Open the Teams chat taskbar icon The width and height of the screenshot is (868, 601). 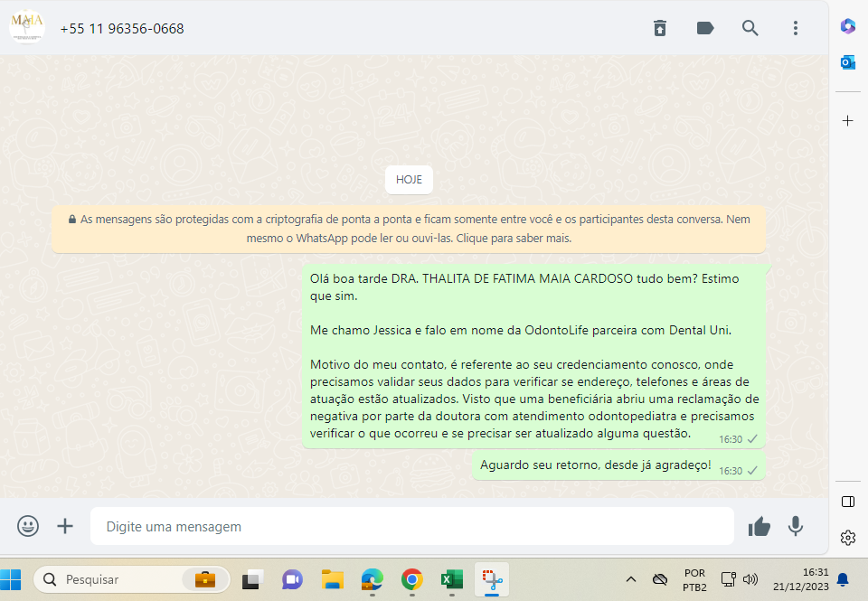coord(292,579)
